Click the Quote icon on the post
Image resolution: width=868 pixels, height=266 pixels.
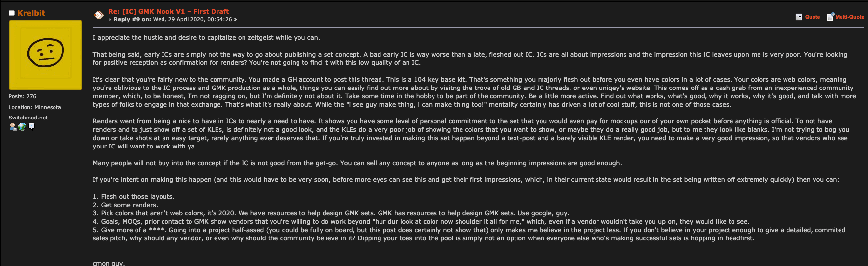tap(799, 17)
